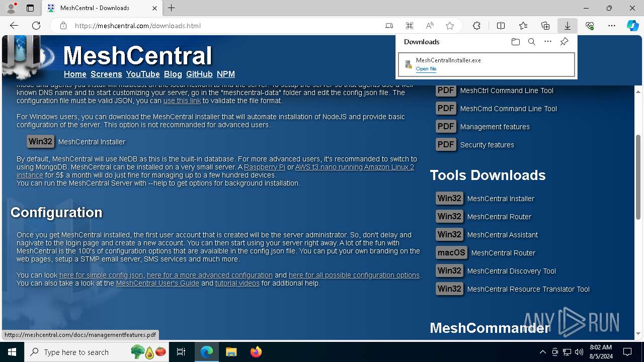Open the Tab actions menu icon

(x=30, y=8)
